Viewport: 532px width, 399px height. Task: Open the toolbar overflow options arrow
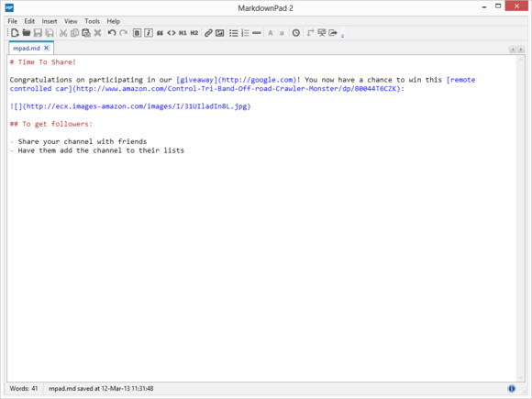[342, 36]
